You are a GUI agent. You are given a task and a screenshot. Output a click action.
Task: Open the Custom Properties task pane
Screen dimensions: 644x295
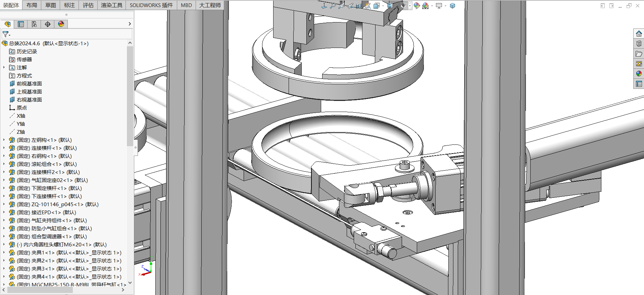[x=639, y=84]
